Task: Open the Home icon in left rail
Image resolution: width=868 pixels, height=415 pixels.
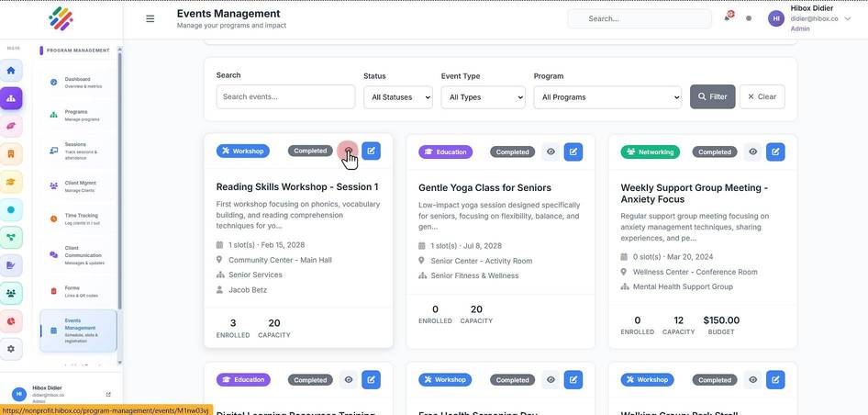Action: coord(11,71)
